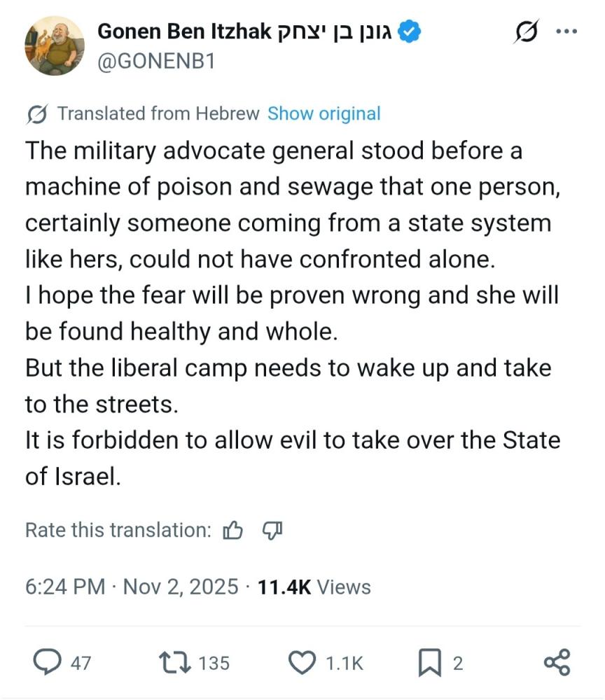
Task: View the 11.4K Views analytics
Action: [x=314, y=587]
